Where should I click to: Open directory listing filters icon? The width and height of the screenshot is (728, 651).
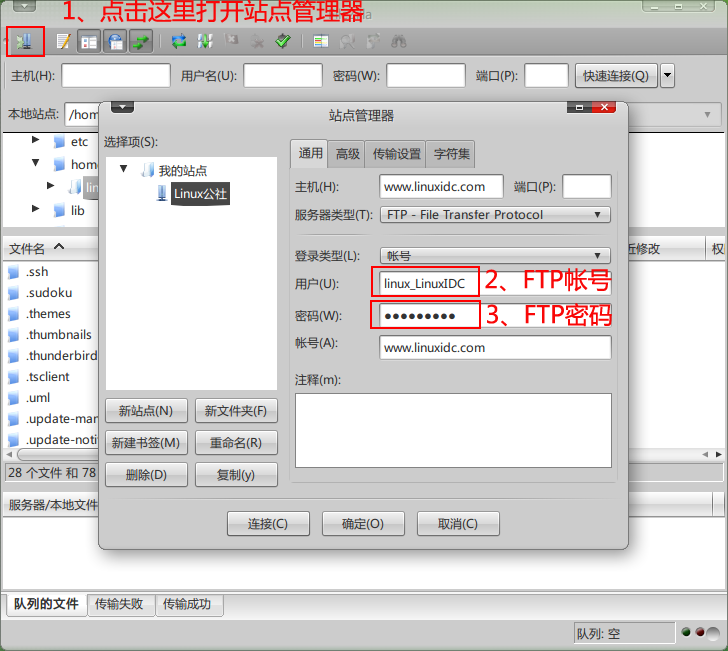coord(320,42)
